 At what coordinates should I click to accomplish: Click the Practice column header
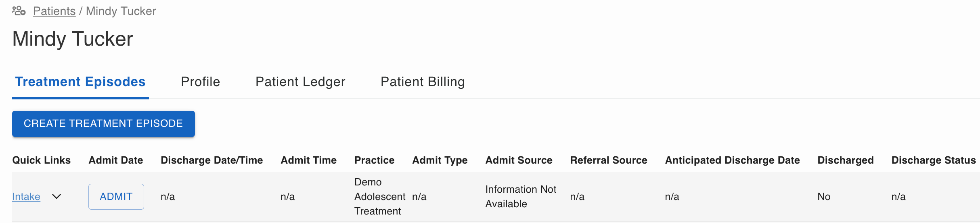tap(375, 160)
